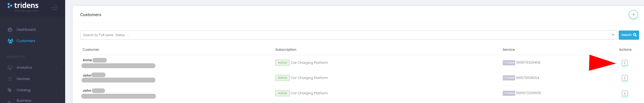The height and width of the screenshot is (103, 644).
Task: Click the Devices phone icon in sidebar
Action: tap(10, 79)
